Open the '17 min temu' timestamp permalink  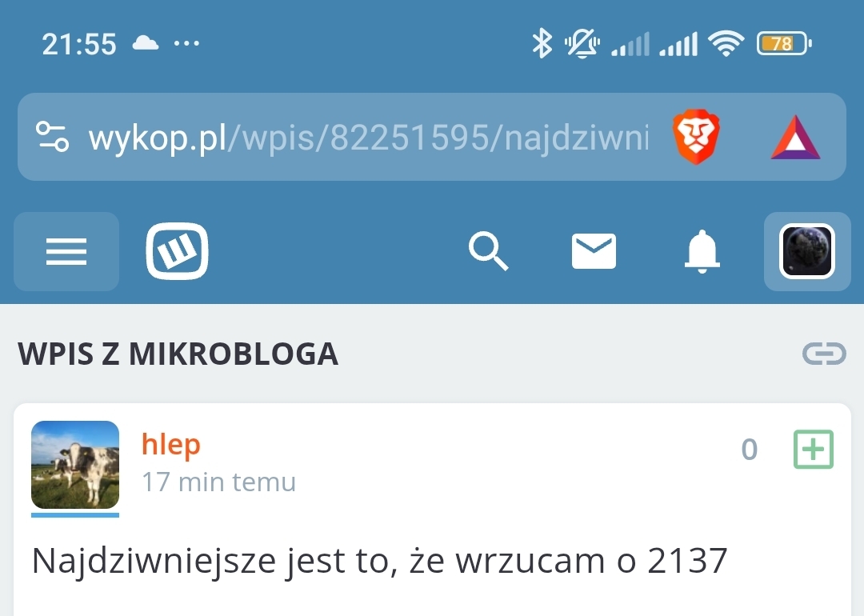pyautogui.click(x=218, y=482)
